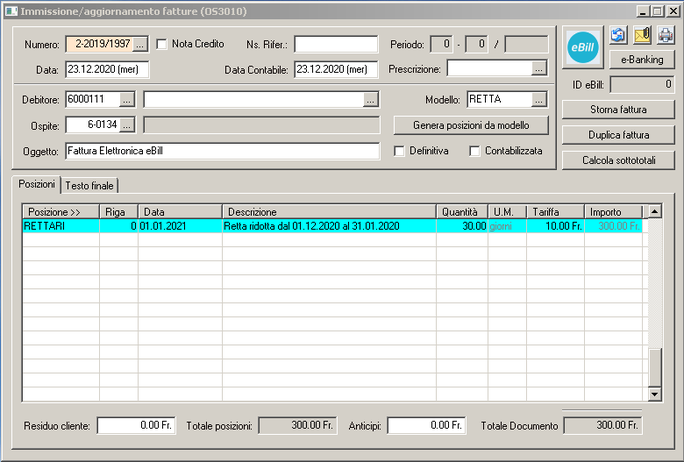Switch to the Testo finale tab
This screenshot has width=684, height=462.
(x=90, y=186)
